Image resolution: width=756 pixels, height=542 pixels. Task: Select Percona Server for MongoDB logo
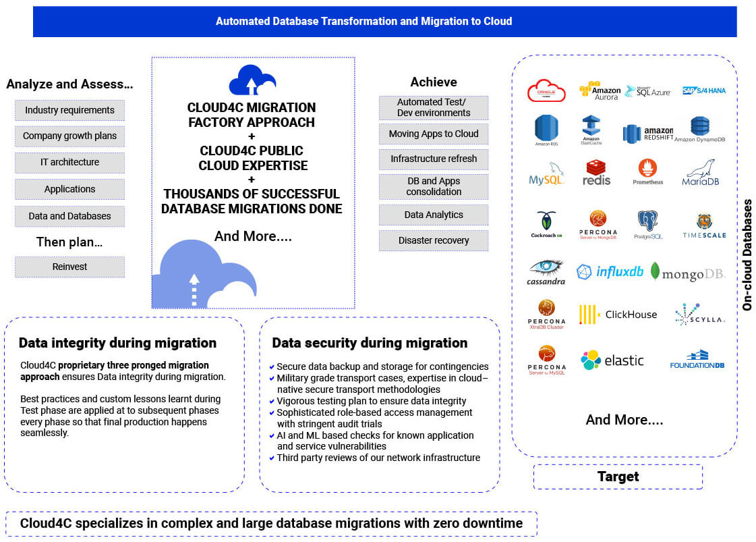pyautogui.click(x=598, y=225)
